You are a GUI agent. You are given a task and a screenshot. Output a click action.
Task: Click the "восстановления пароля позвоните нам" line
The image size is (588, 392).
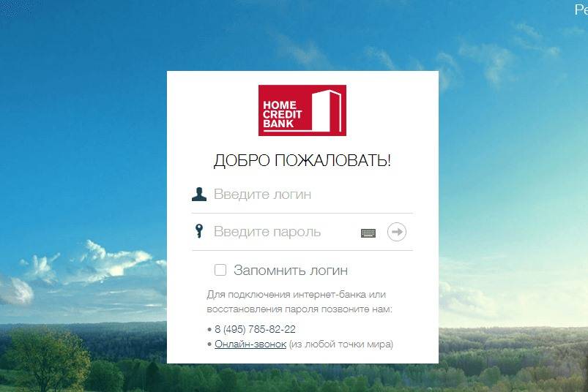[299, 309]
